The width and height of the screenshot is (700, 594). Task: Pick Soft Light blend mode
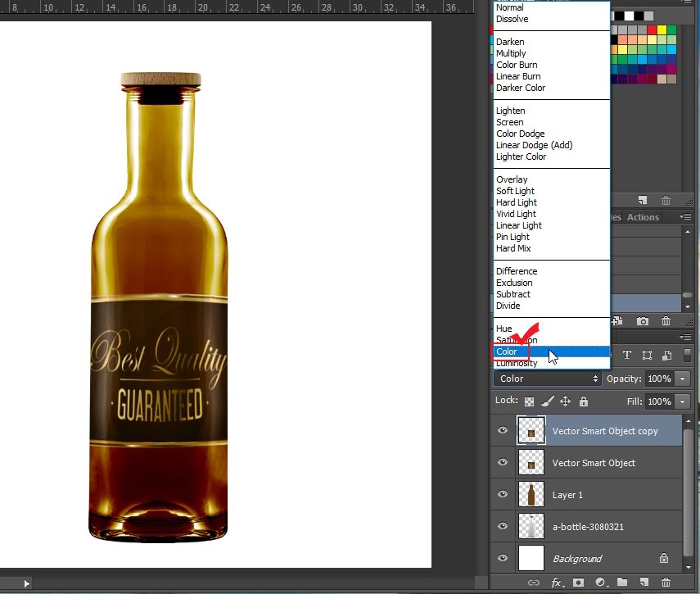(x=515, y=191)
